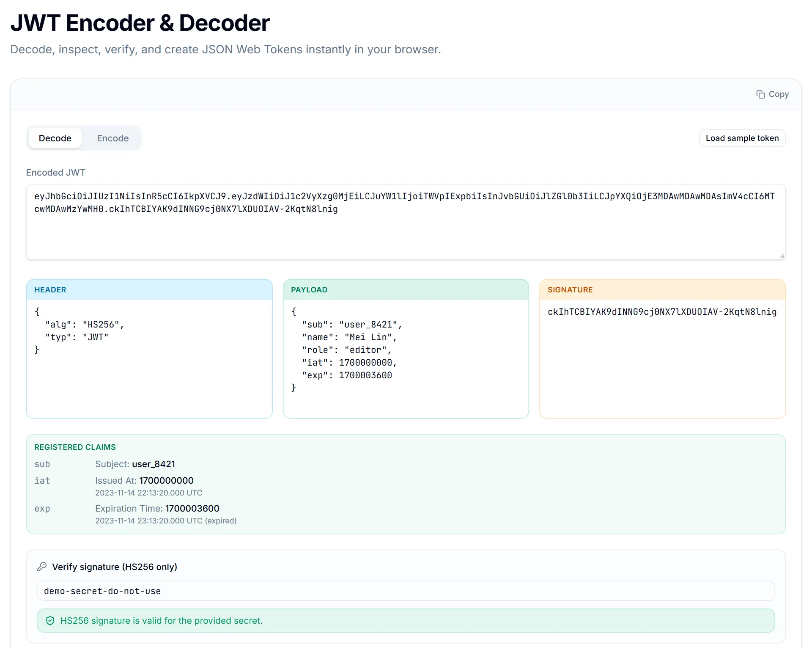Switch to the Decode tab
812x647 pixels.
pyautogui.click(x=55, y=138)
